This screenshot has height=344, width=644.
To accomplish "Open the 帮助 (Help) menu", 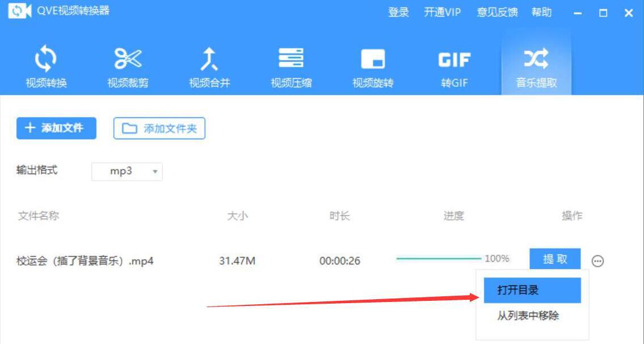I will pyautogui.click(x=541, y=12).
